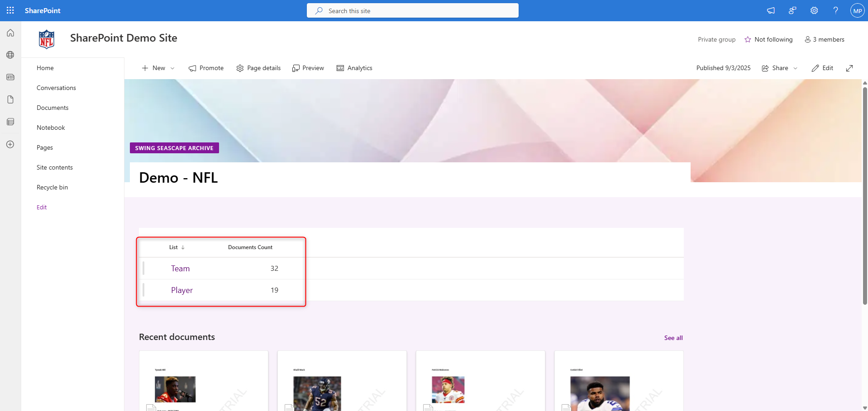
Task: Click the page vertical scrollbar
Action: 864,194
